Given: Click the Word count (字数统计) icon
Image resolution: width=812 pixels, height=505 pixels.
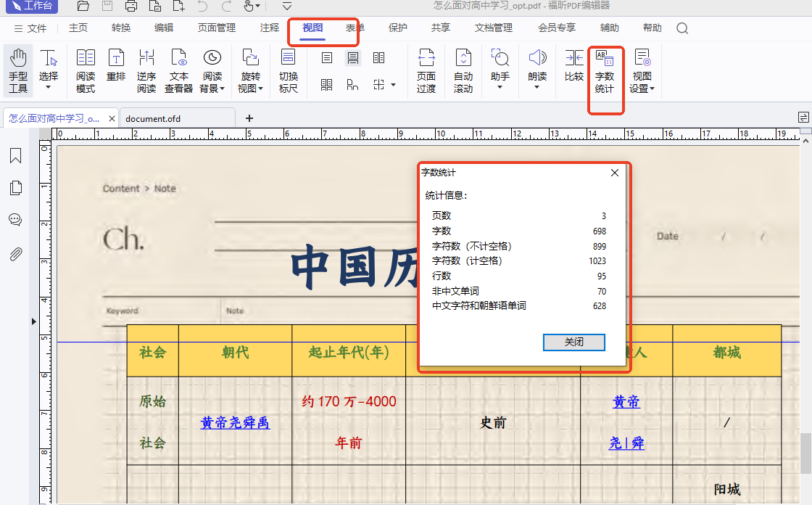Looking at the screenshot, I should click(x=604, y=71).
